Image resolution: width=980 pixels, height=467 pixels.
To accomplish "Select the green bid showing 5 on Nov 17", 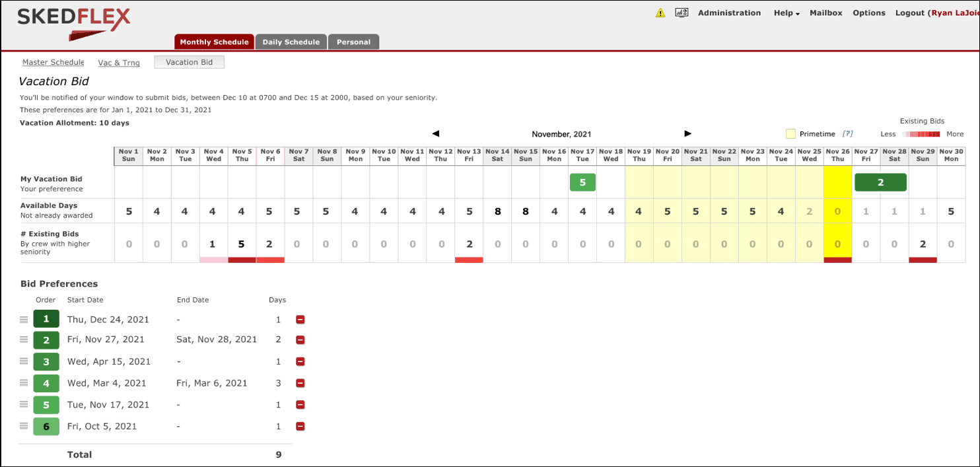I will pos(582,182).
